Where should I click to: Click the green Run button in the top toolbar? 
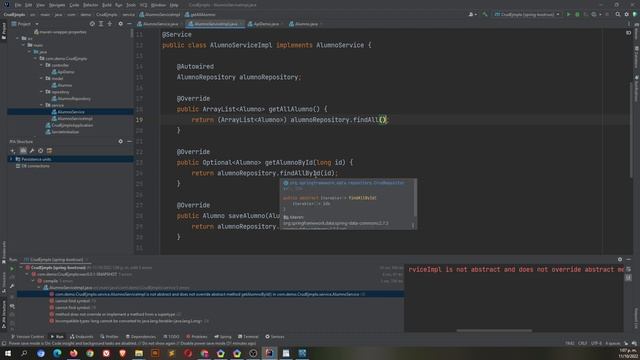pyautogui.click(x=568, y=14)
